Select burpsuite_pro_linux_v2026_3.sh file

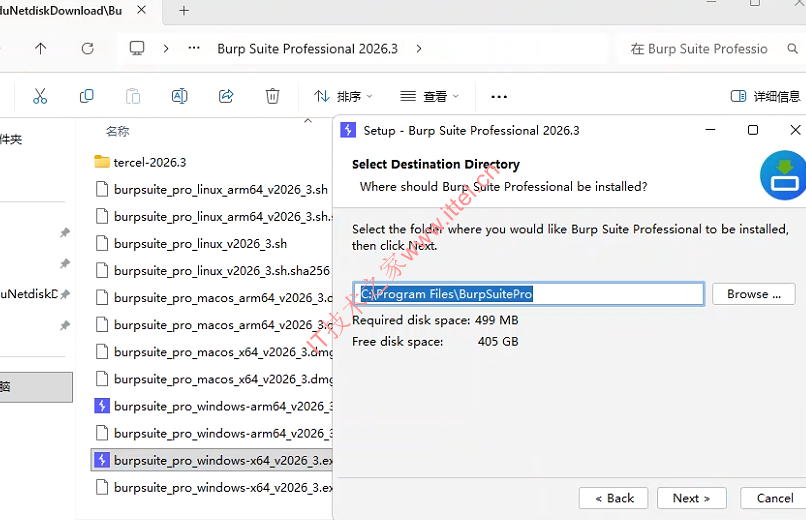(200, 243)
